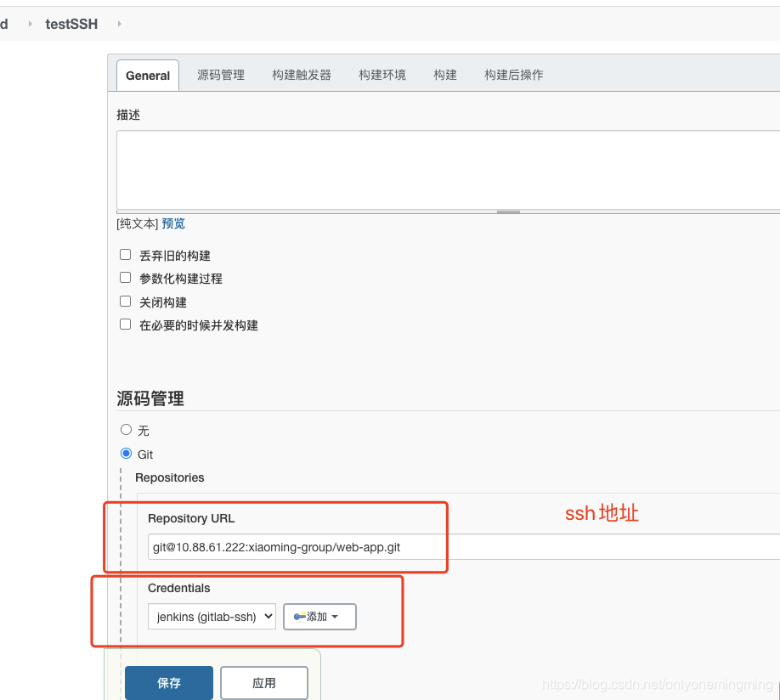Tick the 参数化构建过程 checkbox
780x700 pixels.
click(126, 278)
